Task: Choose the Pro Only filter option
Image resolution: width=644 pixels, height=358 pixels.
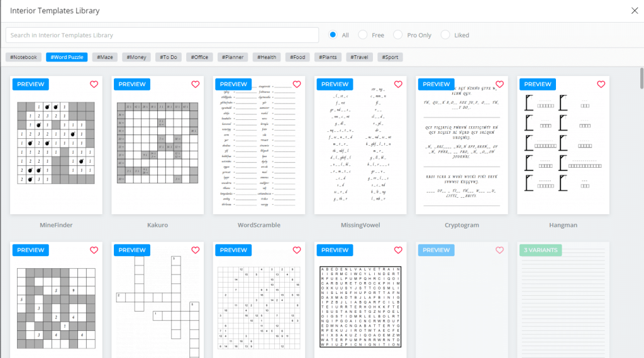Action: (x=398, y=35)
